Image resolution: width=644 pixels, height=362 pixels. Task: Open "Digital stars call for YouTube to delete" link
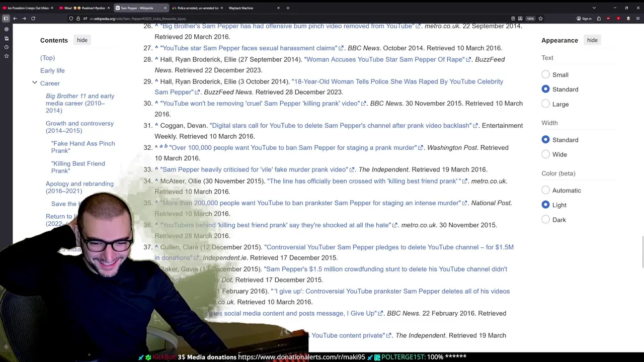(344, 126)
